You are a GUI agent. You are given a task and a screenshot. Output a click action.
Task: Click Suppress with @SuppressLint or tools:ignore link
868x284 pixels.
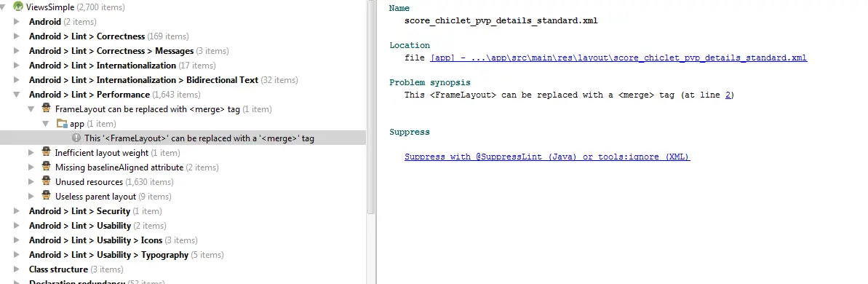[x=547, y=157]
